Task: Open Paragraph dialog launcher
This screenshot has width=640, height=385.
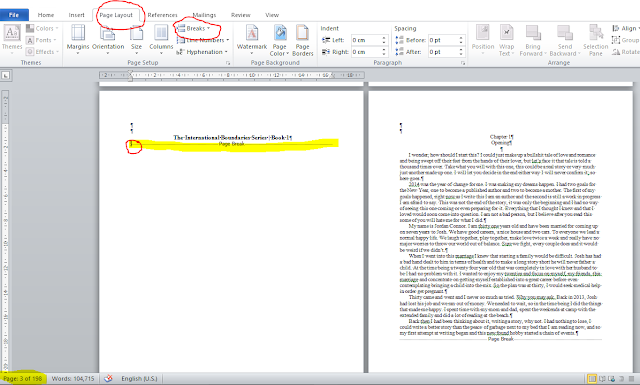Action: [463, 63]
